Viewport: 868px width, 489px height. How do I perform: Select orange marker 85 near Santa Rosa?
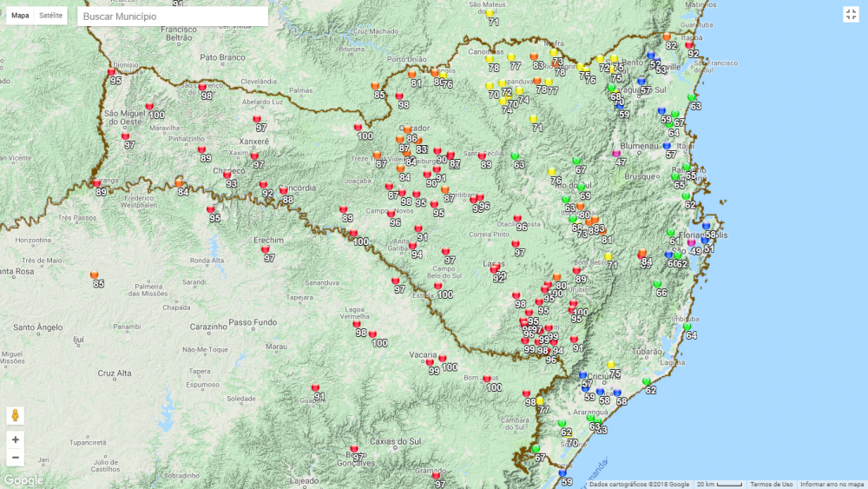pos(94,276)
